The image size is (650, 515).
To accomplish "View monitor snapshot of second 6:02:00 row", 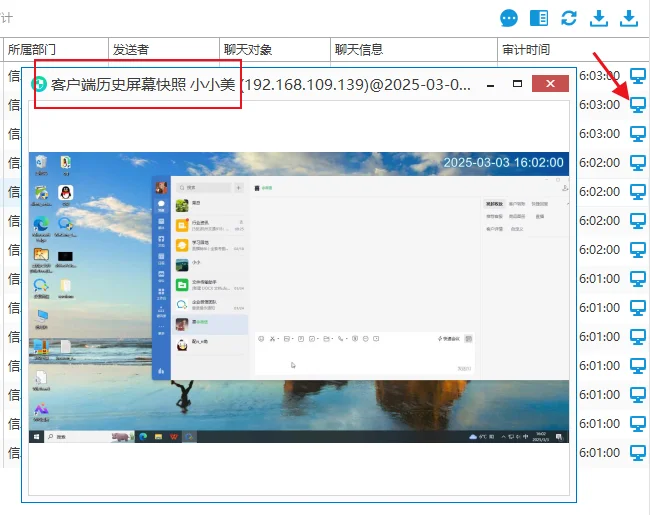I will (638, 192).
